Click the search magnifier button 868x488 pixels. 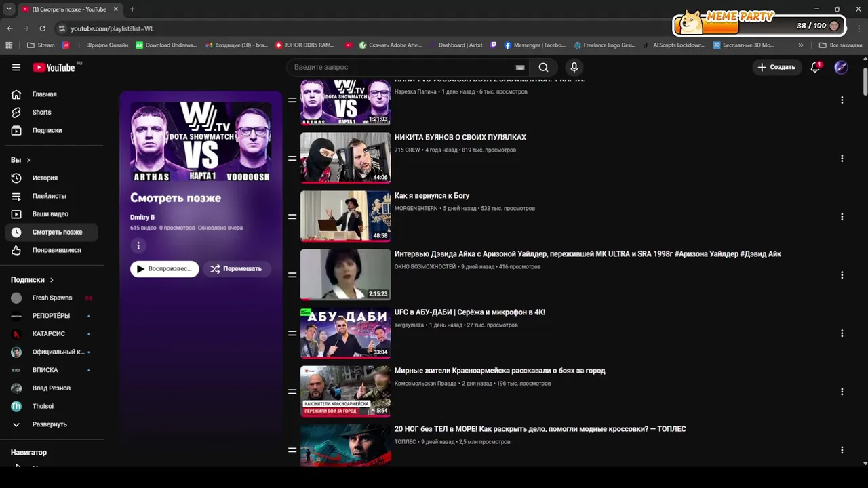pos(543,67)
